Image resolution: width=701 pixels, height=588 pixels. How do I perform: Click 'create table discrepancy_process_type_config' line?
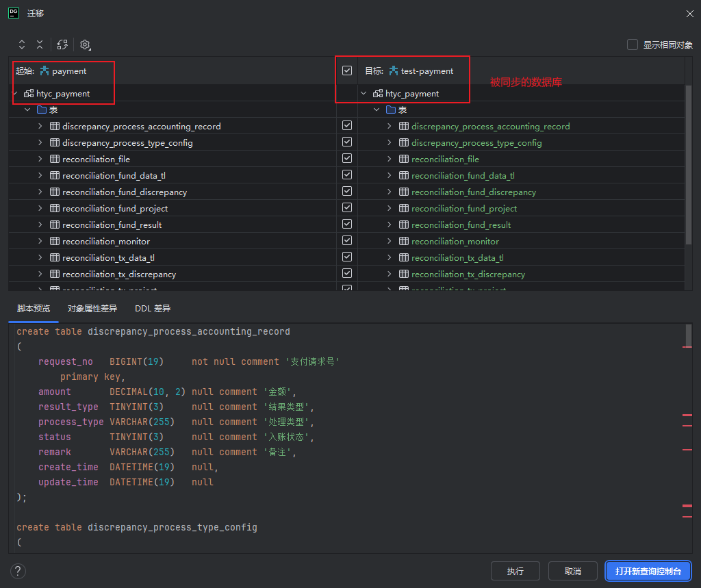coord(137,528)
